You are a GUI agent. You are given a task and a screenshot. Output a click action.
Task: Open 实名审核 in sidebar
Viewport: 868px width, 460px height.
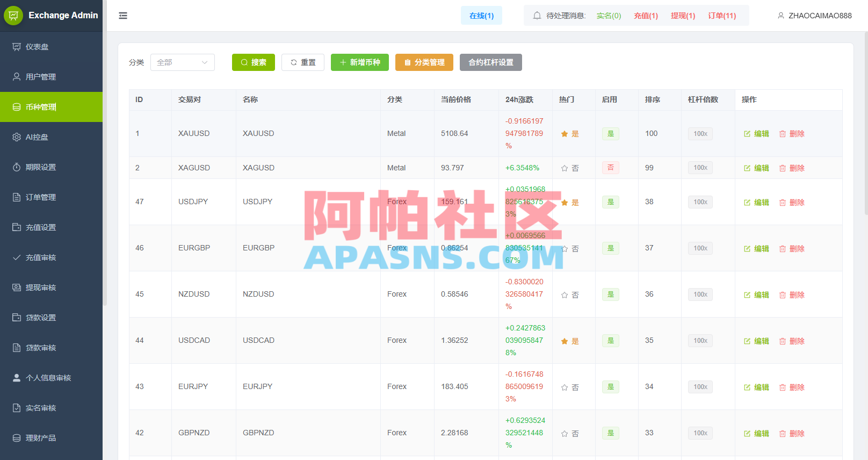click(x=51, y=408)
